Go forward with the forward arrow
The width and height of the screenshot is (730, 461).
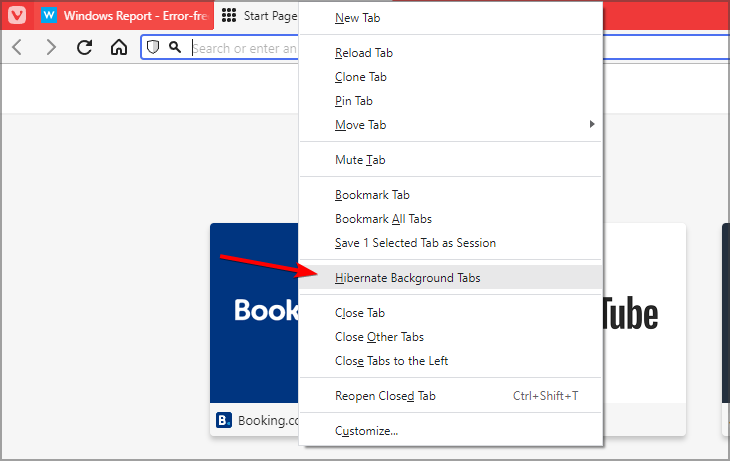point(51,47)
